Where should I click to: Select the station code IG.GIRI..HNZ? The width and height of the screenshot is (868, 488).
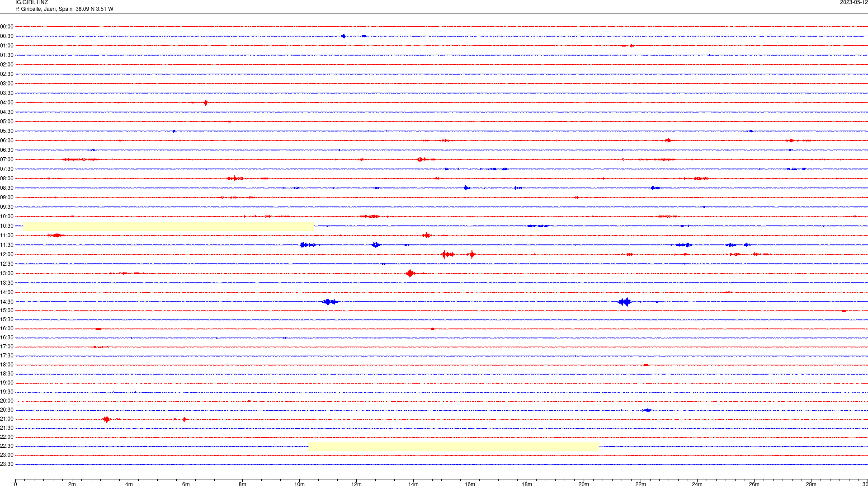coord(32,3)
